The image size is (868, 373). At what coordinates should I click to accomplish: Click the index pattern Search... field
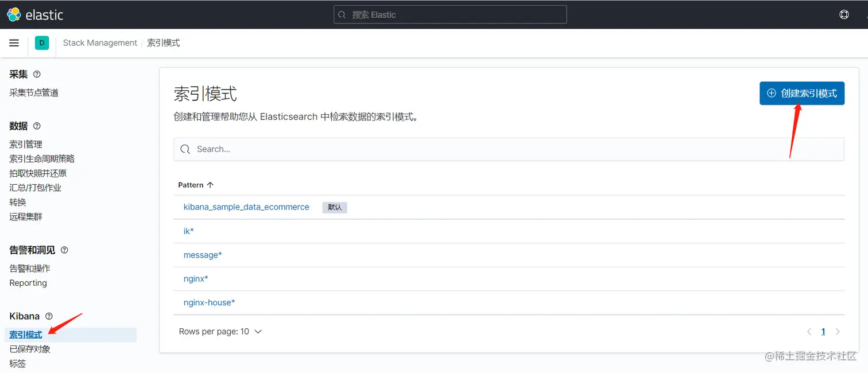click(x=509, y=149)
